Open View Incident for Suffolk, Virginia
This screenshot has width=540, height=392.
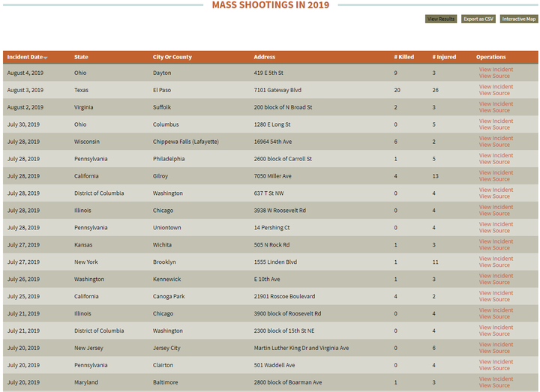pyautogui.click(x=496, y=104)
